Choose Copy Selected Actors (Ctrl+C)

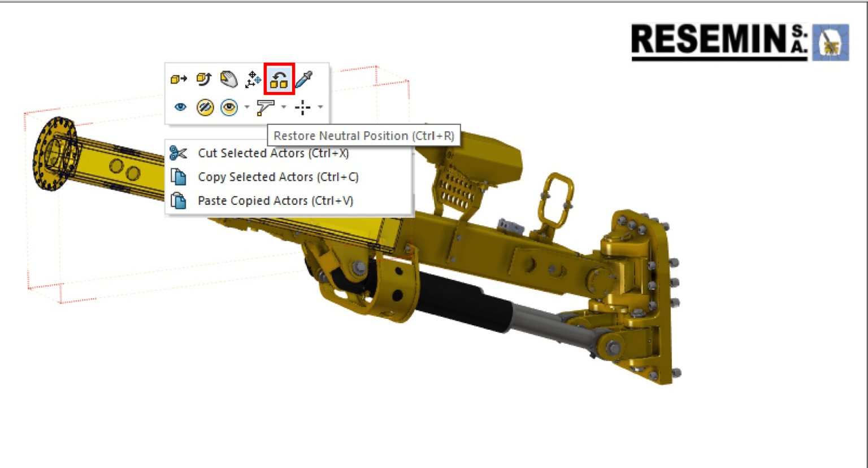tap(289, 177)
